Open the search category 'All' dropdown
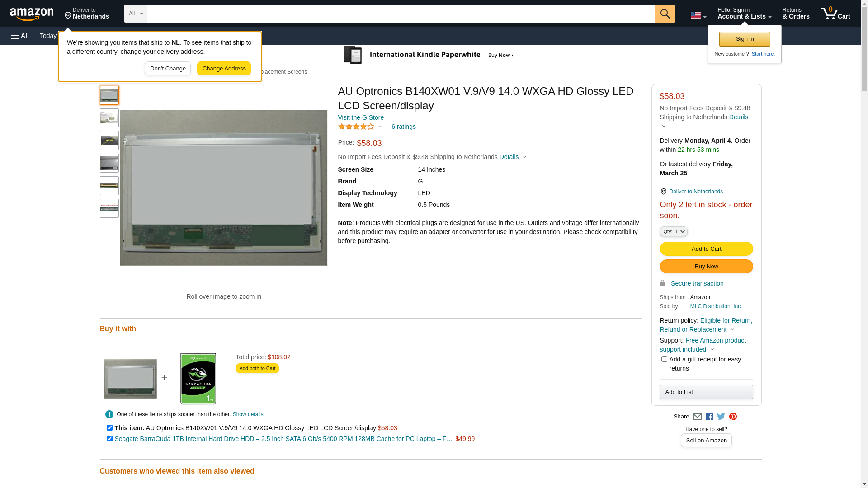This screenshot has height=488, width=868. [135, 14]
